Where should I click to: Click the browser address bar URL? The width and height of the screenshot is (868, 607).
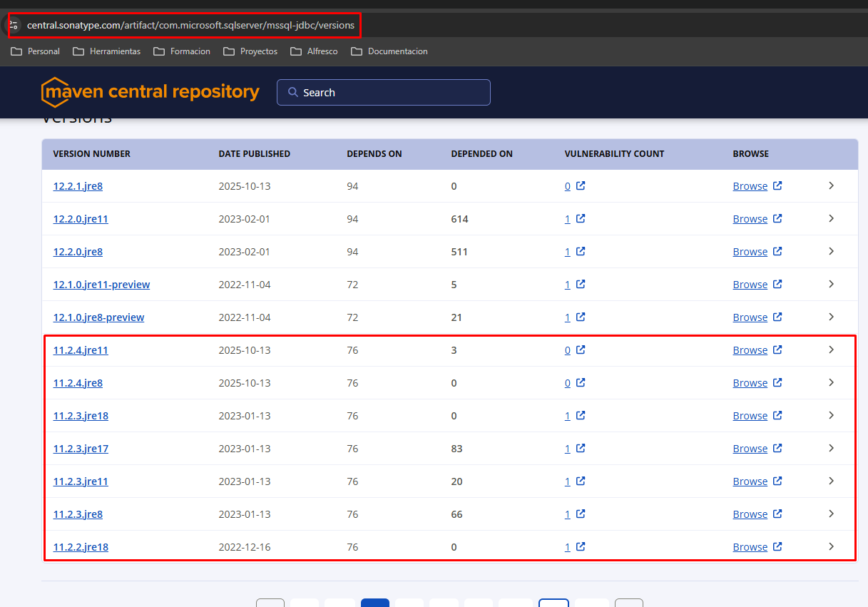click(x=190, y=25)
